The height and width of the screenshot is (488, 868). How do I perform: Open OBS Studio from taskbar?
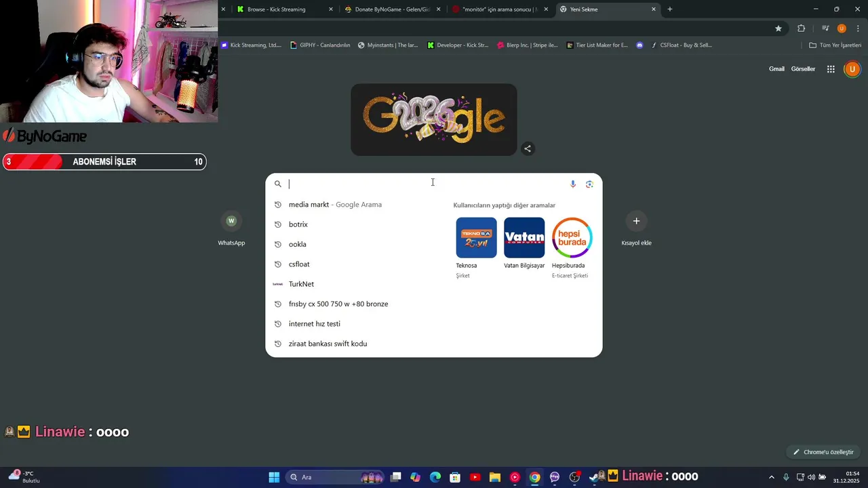tap(574, 477)
